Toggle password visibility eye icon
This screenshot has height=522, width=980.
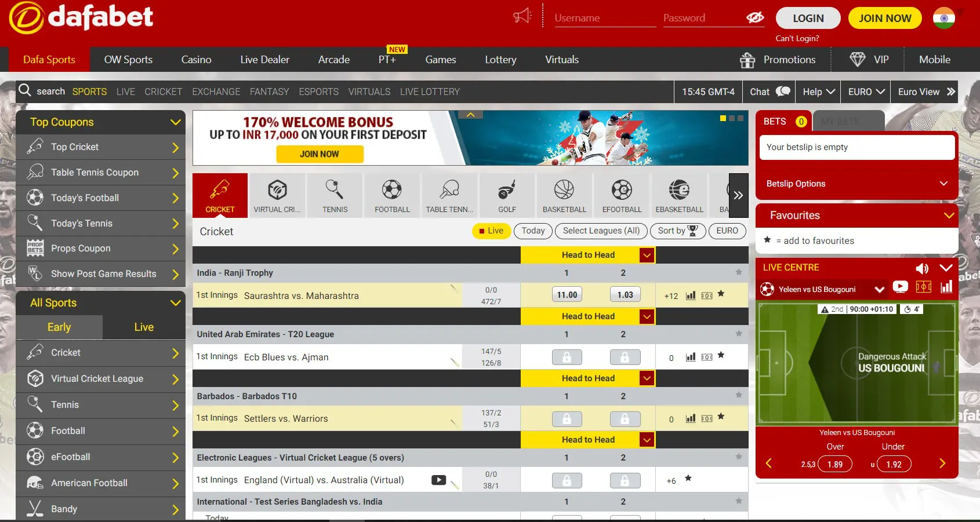point(755,17)
